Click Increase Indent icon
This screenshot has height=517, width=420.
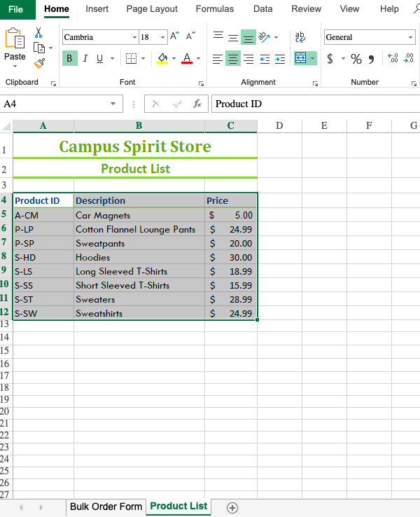[x=280, y=59]
